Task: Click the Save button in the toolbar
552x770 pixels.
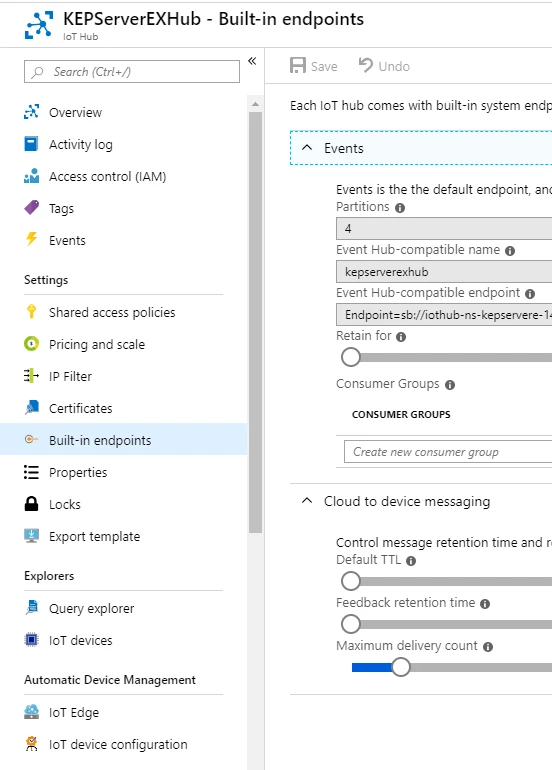Action: click(313, 66)
